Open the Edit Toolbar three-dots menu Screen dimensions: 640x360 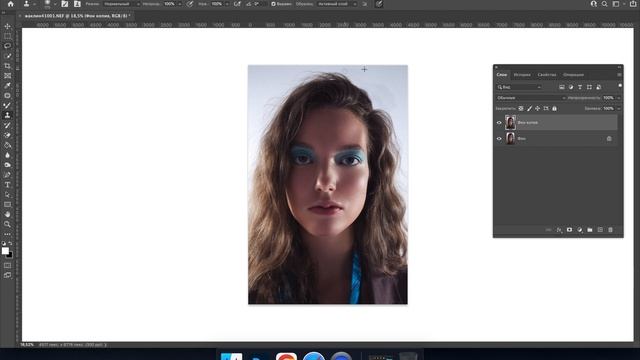(x=7, y=234)
